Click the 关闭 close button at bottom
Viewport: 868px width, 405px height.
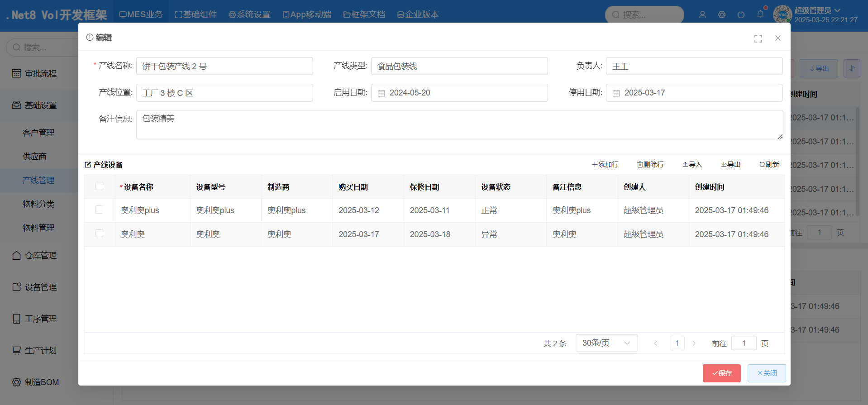(x=767, y=373)
